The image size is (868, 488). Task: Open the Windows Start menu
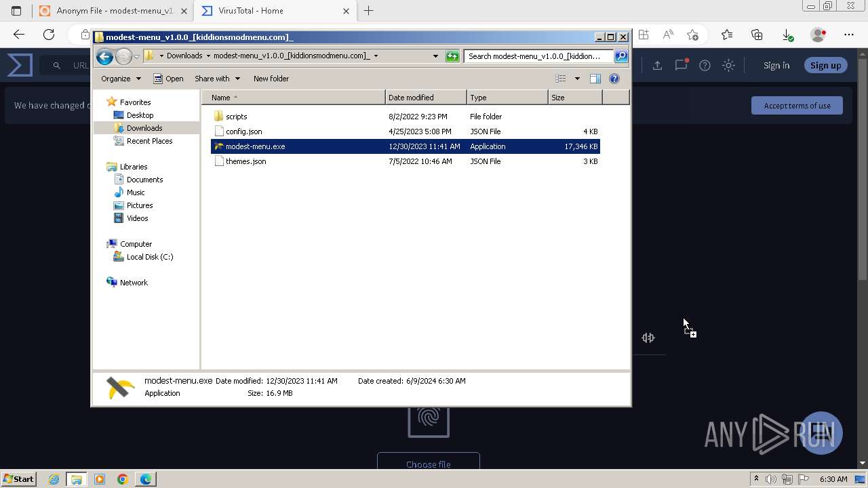[x=18, y=479]
